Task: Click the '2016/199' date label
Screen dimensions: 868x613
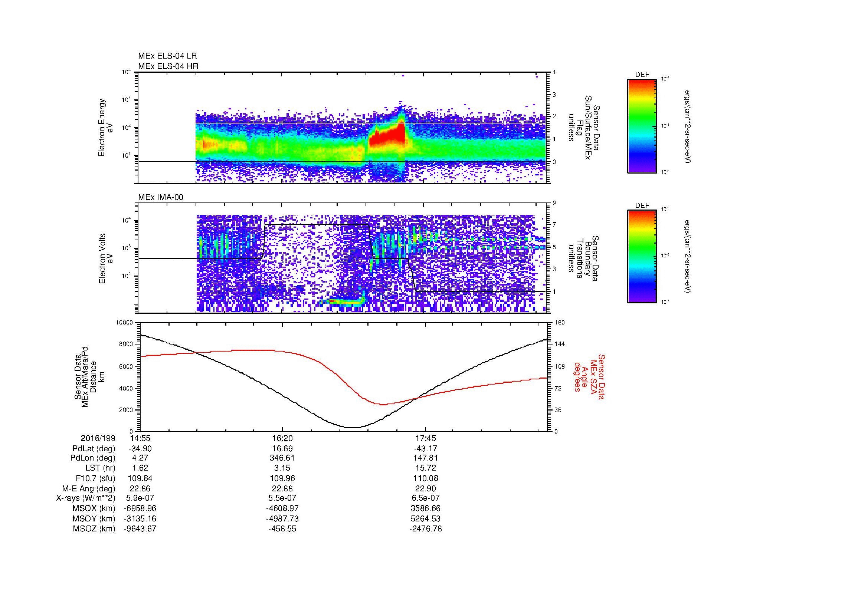Action: (x=98, y=438)
